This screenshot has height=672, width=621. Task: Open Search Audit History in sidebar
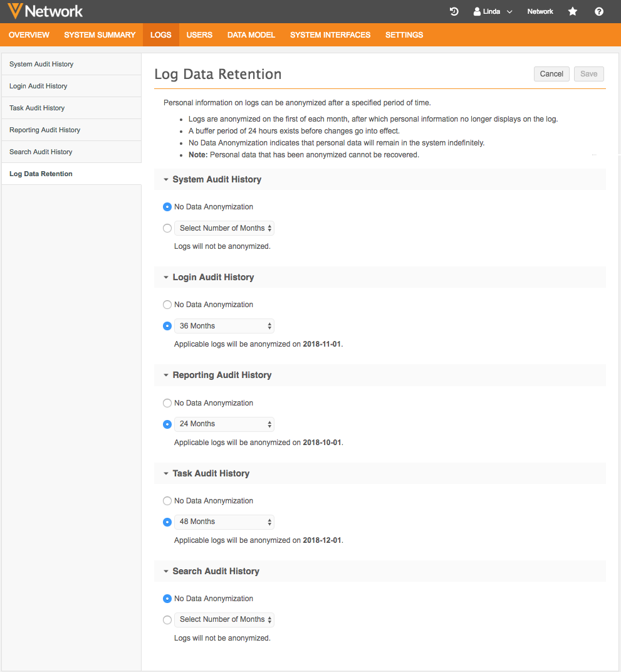tap(41, 152)
